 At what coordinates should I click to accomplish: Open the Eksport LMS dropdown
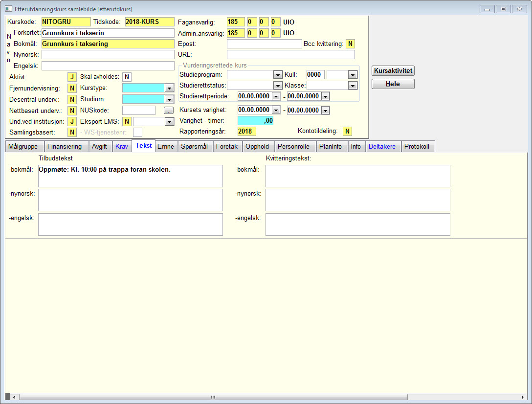click(169, 121)
